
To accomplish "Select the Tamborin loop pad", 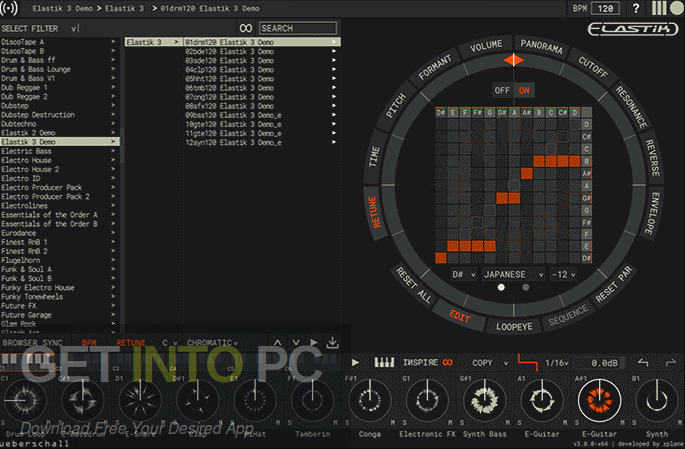I will (x=312, y=400).
